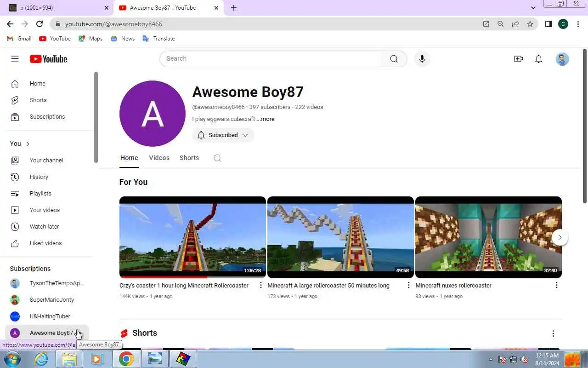Open options for A large rollercoaster video
588x368 pixels.
click(x=409, y=286)
